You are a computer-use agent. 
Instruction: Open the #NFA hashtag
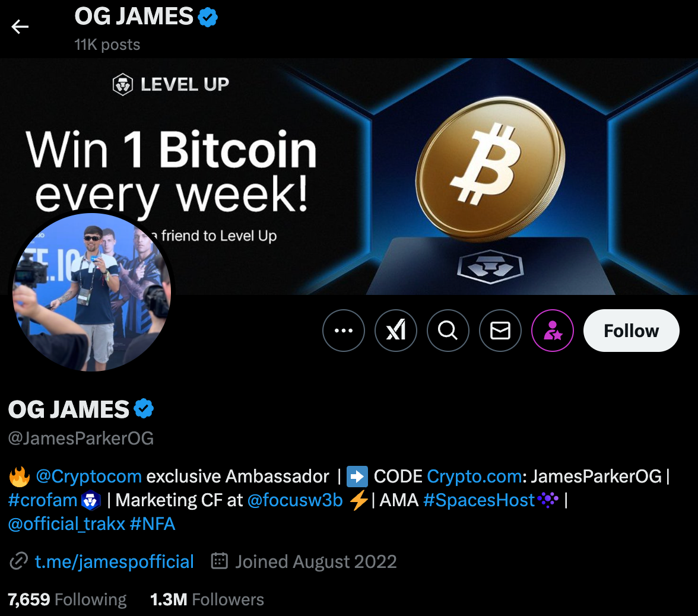click(152, 524)
